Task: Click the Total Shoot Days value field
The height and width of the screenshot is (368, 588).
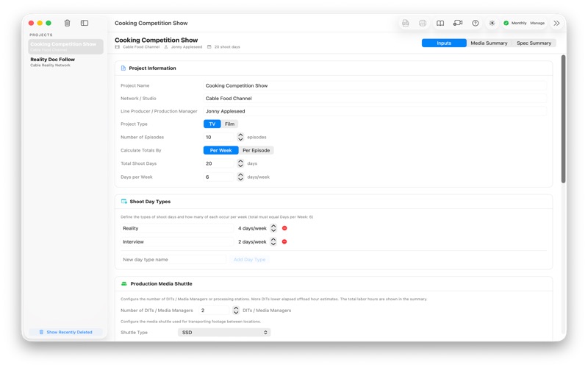Action: click(x=219, y=163)
